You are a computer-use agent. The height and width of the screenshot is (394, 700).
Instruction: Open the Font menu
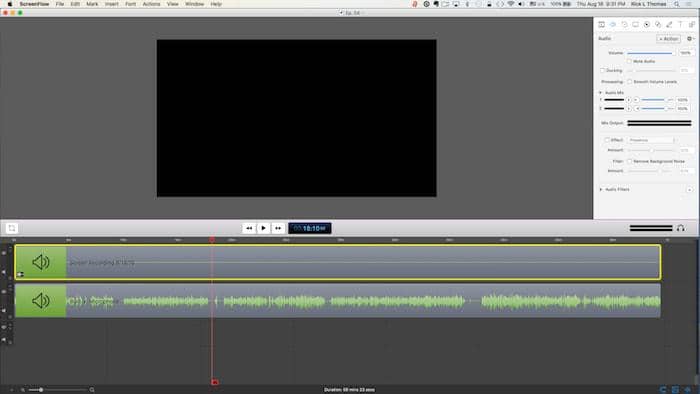pos(130,4)
